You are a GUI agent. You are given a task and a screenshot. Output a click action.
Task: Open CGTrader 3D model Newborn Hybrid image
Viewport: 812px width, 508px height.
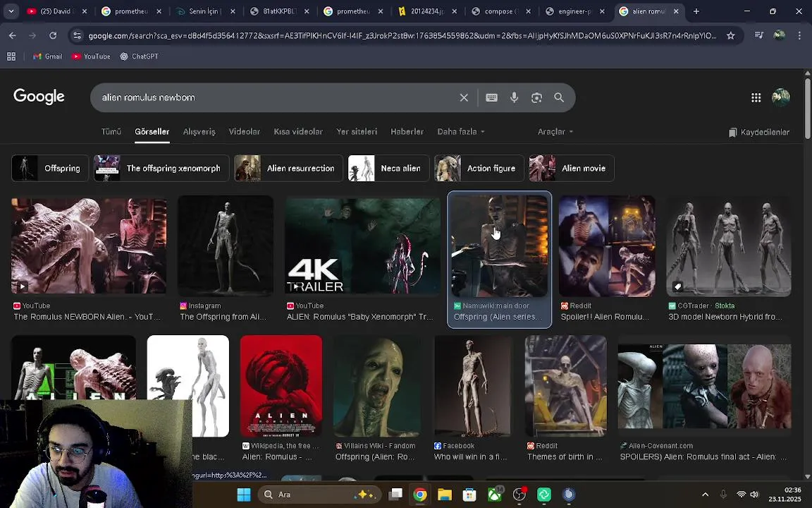pos(729,246)
